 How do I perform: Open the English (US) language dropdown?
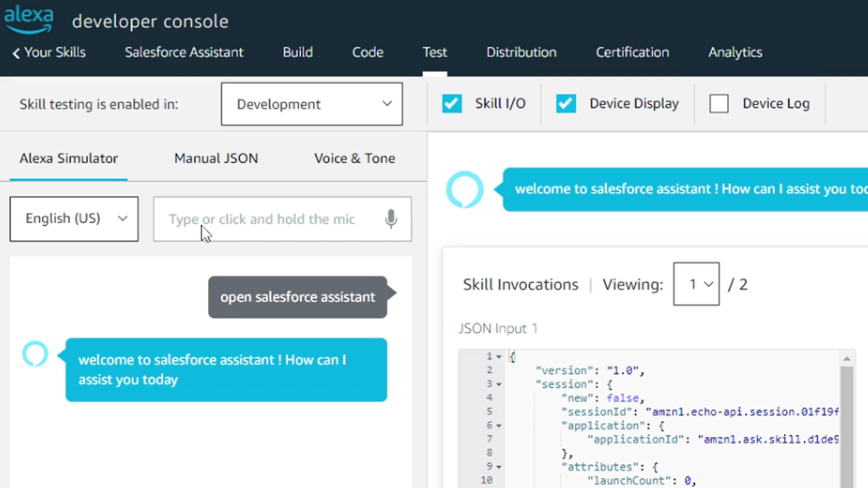(74, 219)
